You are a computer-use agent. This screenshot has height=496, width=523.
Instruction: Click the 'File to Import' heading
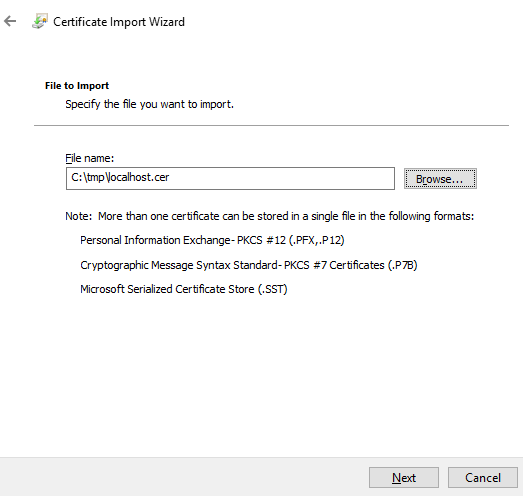(77, 86)
